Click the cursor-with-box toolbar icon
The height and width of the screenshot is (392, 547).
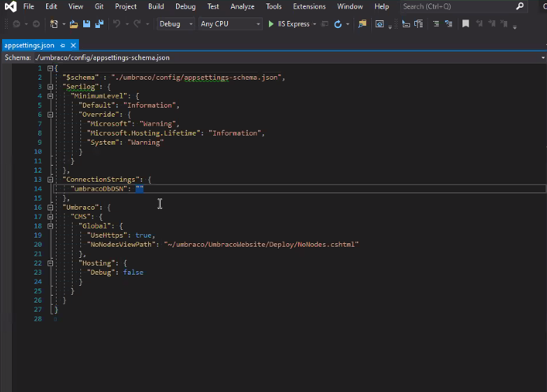click(x=406, y=24)
